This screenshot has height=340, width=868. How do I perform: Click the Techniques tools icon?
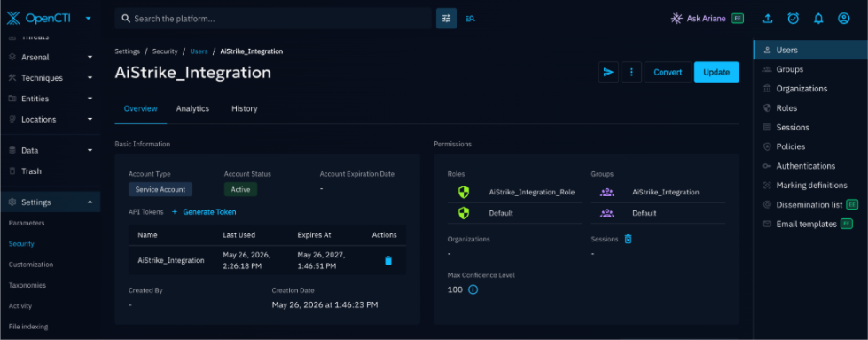click(12, 78)
